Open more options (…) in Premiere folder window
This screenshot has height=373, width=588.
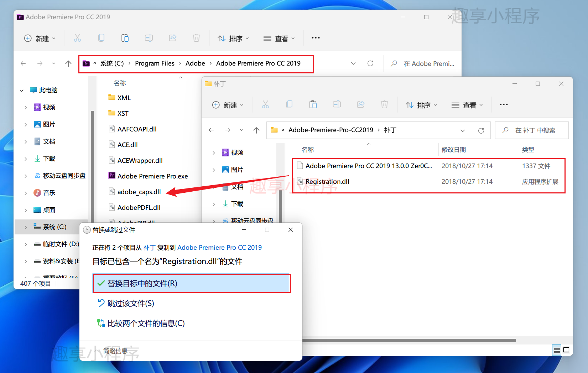tap(316, 38)
